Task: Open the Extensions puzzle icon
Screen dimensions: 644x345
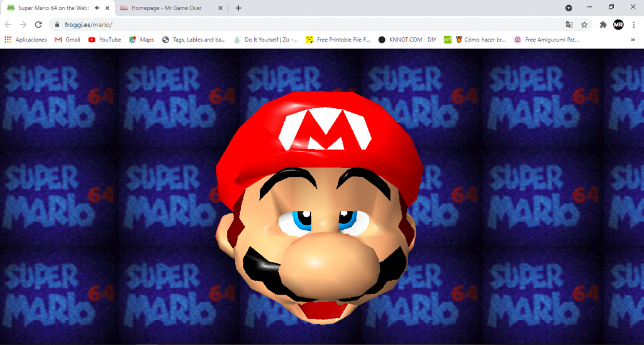Action: point(603,25)
